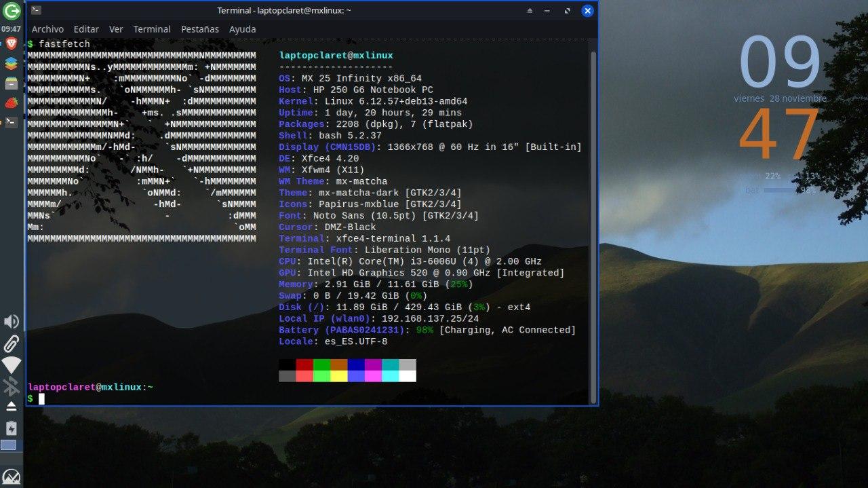Open the file cabinet launcher icon
This screenshot has width=868, height=488.
point(12,83)
